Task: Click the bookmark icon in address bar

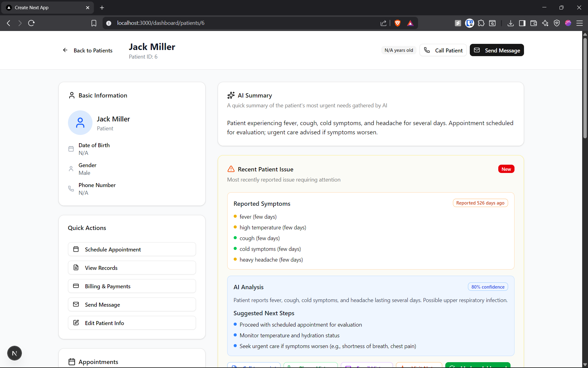Action: click(94, 23)
